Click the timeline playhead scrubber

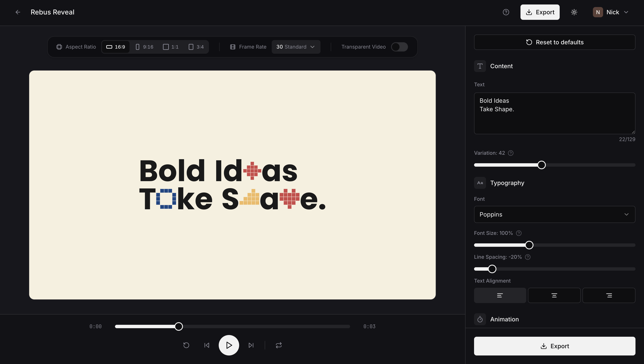coord(178,326)
